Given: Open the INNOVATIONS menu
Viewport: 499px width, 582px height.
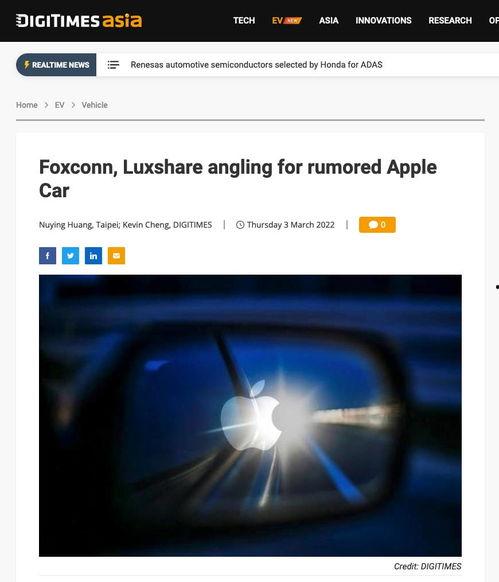Looking at the screenshot, I should tap(384, 20).
